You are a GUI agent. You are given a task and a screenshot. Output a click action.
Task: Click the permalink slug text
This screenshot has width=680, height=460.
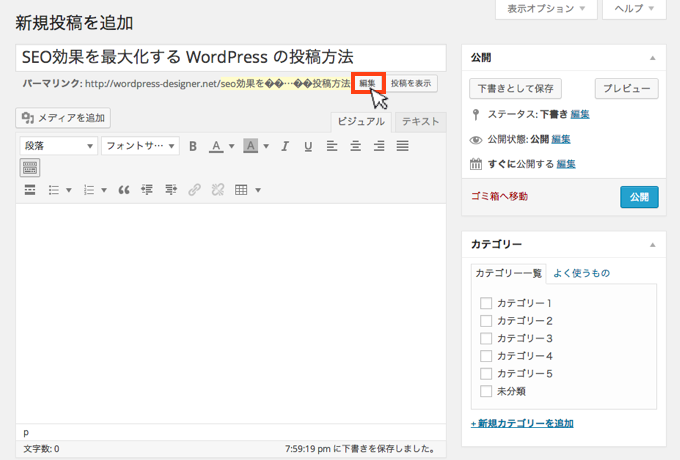(285, 83)
